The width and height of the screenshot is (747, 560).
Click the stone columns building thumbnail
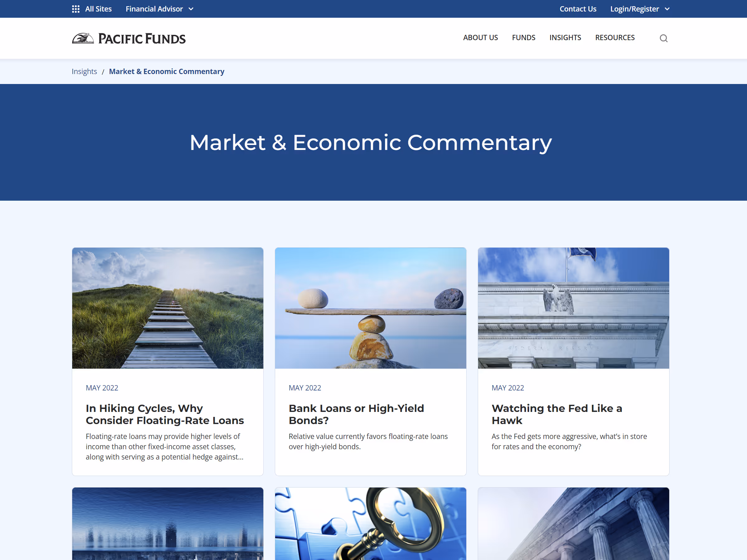(x=573, y=524)
